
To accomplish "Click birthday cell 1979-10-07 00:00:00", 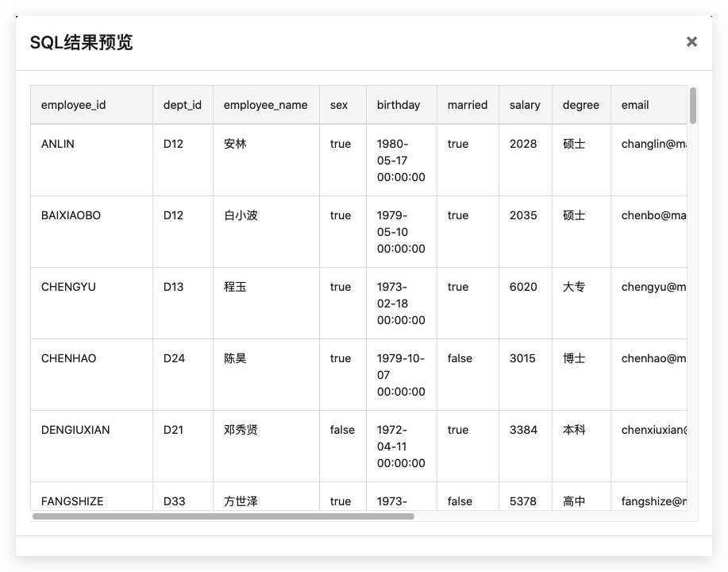I will [402, 375].
